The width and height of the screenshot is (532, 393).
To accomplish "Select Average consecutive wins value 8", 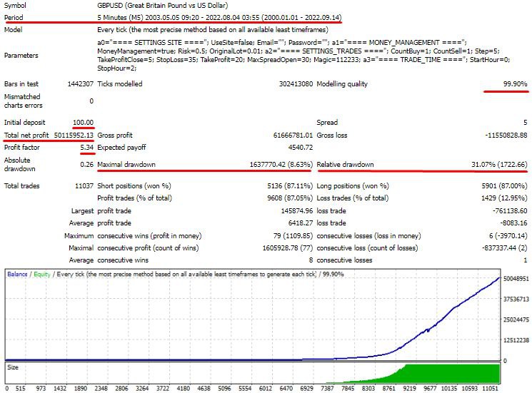I will (x=311, y=260).
